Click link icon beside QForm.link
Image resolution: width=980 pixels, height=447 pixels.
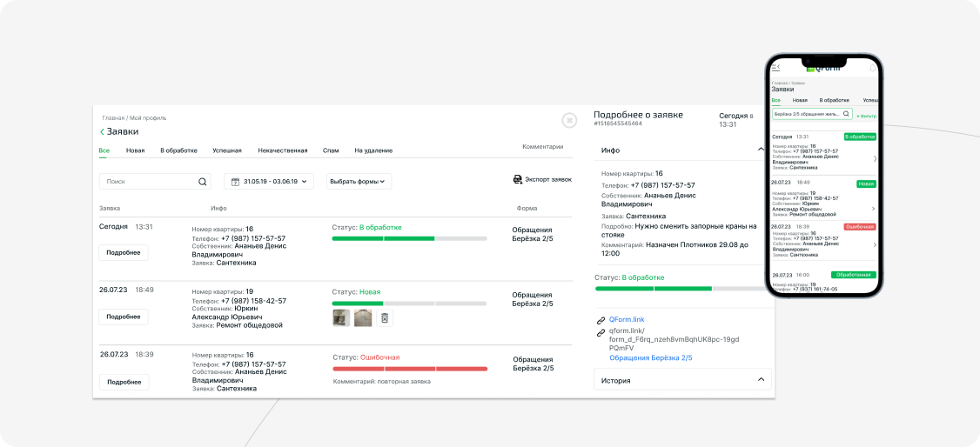[x=601, y=320]
